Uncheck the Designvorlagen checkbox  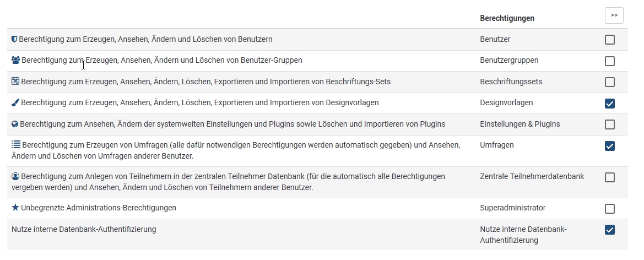click(x=610, y=103)
